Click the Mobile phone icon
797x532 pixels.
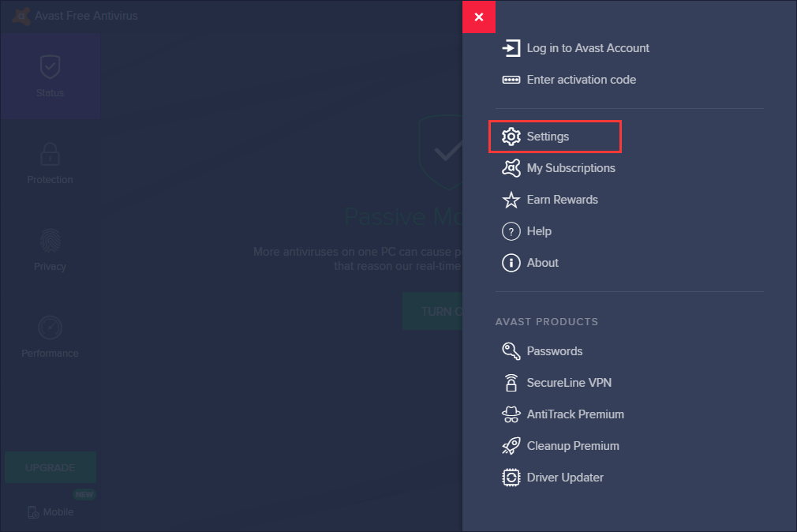click(x=33, y=512)
